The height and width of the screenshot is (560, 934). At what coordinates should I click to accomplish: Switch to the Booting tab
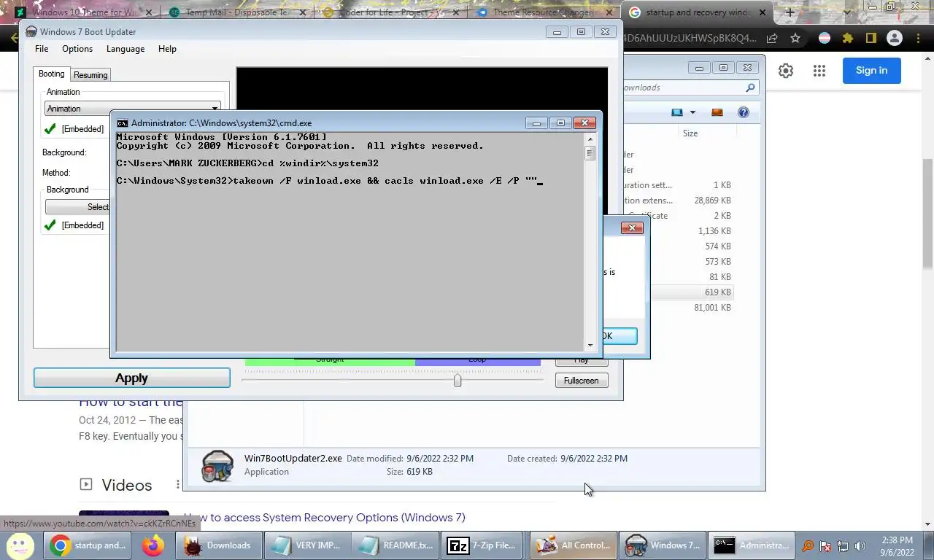coord(52,74)
